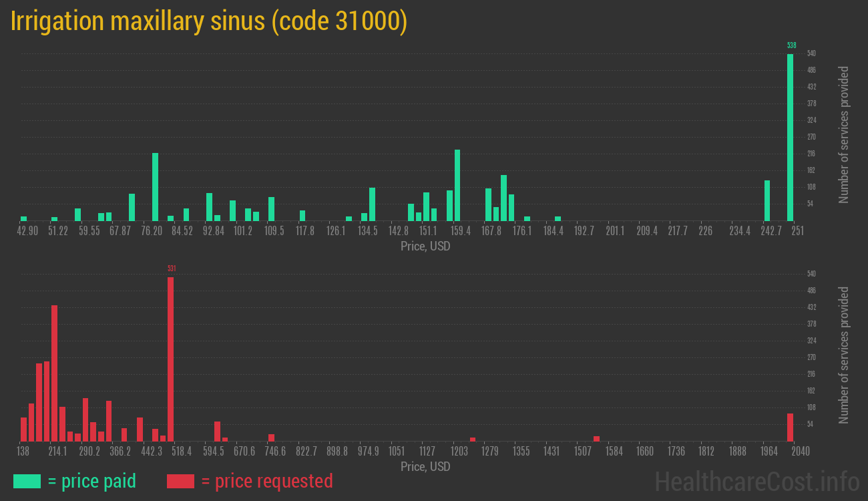This screenshot has height=501, width=868.
Task: Click the '42.90' x-axis tick label
Action: 27,231
